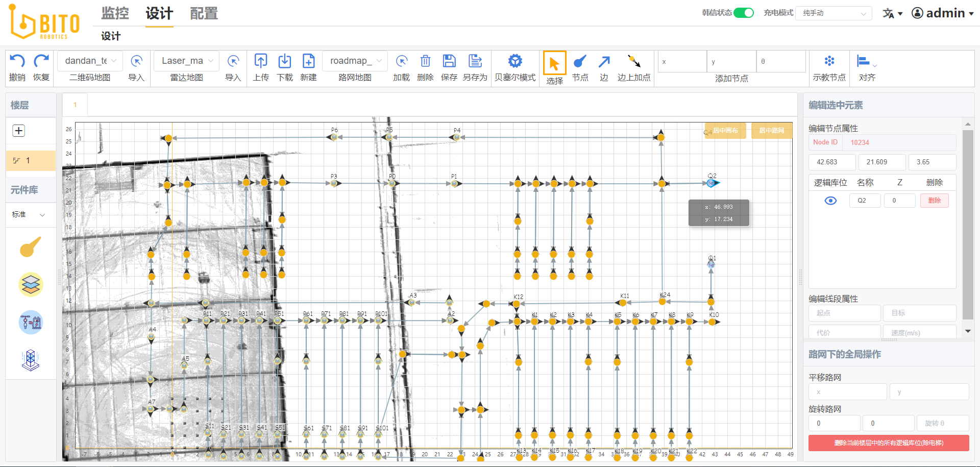Viewport: 980px width, 467px height.
Task: Open the admin user menu
Action: (x=943, y=13)
